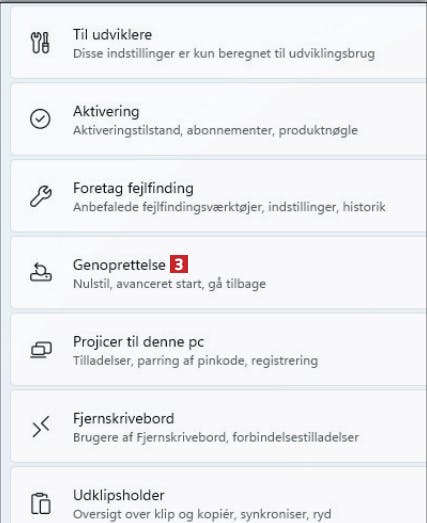Open the Aktivering entry

(x=219, y=119)
